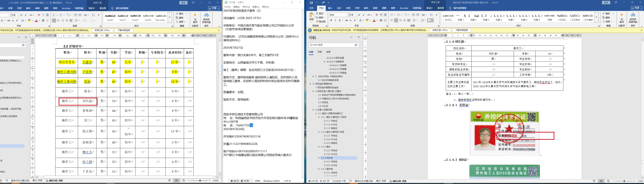Justify text in right Word ribbon
The width and height of the screenshot is (644, 184).
405,20
